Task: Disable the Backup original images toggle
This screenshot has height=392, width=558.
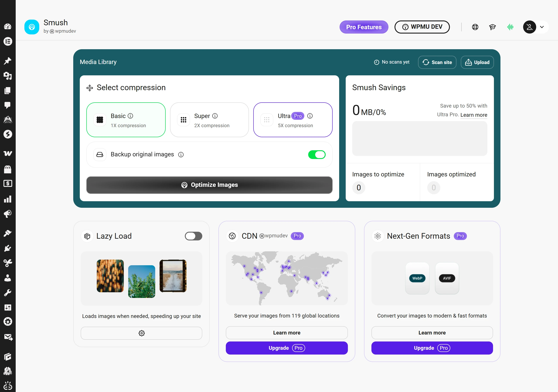Action: [x=317, y=154]
